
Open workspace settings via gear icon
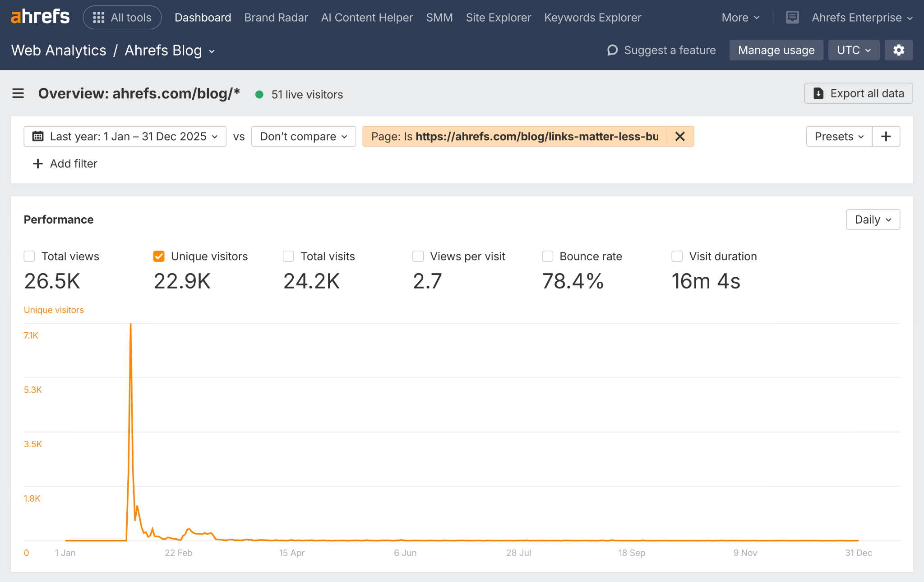coord(899,50)
